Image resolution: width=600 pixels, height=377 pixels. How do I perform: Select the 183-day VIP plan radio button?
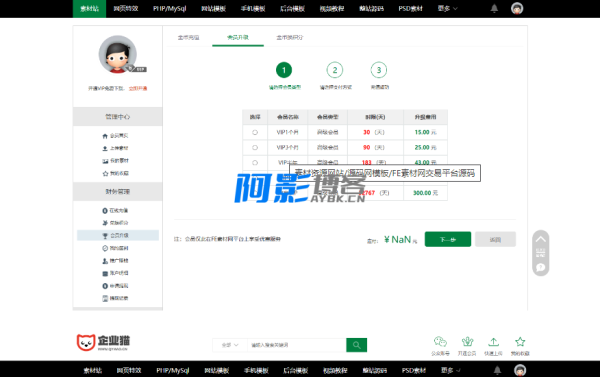pyautogui.click(x=255, y=163)
